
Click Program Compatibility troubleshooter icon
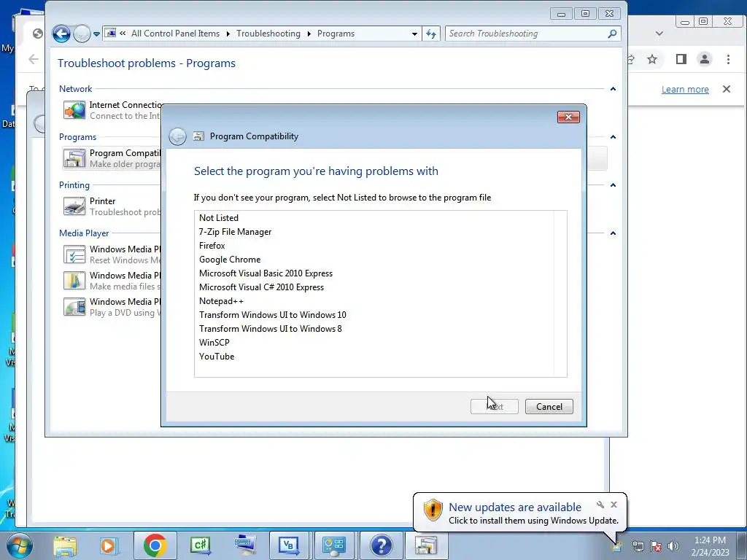pyautogui.click(x=74, y=158)
